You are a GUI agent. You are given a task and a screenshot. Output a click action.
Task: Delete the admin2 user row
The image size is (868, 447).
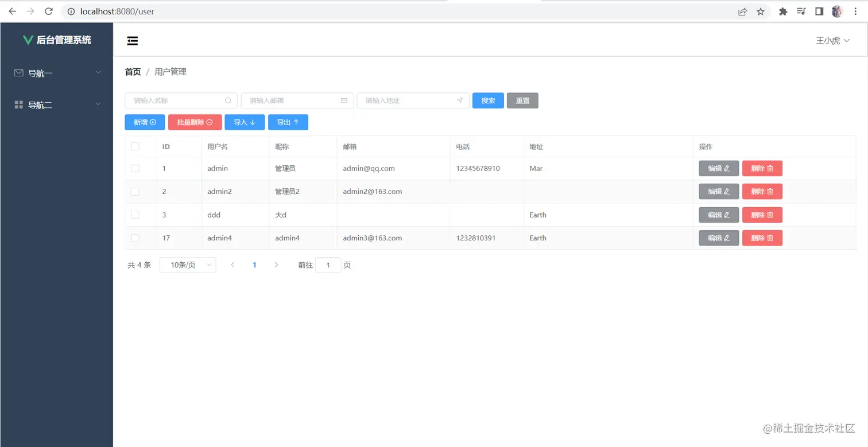(762, 192)
